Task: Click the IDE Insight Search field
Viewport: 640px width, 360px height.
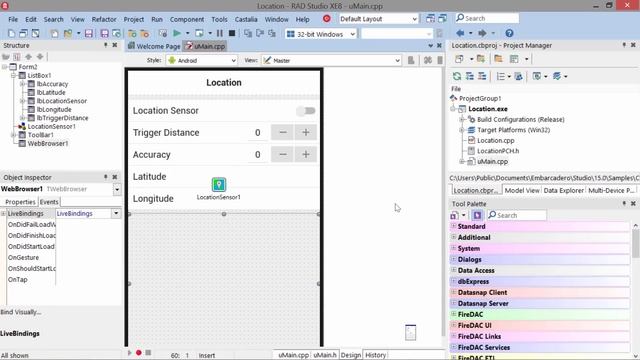Action: click(487, 18)
